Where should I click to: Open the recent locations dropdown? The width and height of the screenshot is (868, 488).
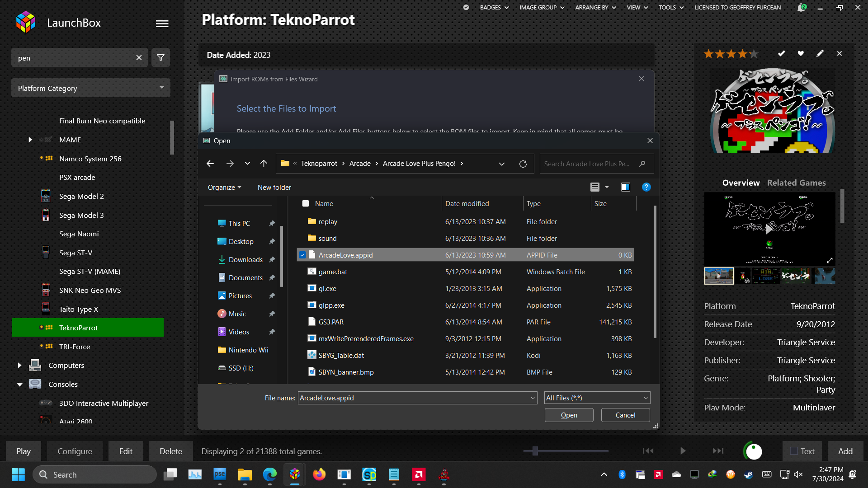tap(247, 164)
